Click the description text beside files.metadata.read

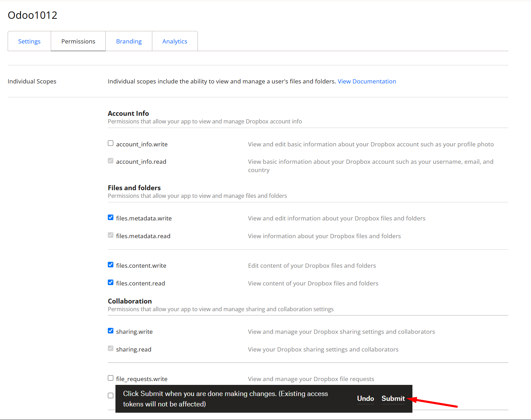coord(324,236)
